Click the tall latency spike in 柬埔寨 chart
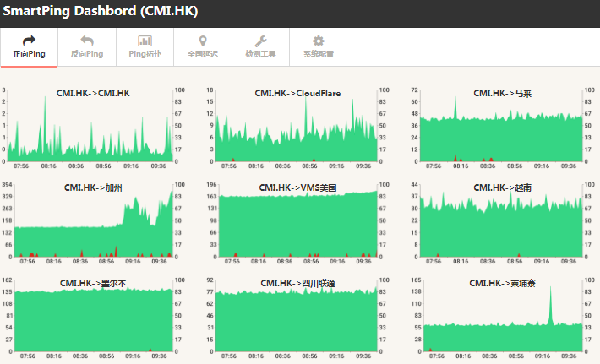This screenshot has height=364, width=600. 550,300
